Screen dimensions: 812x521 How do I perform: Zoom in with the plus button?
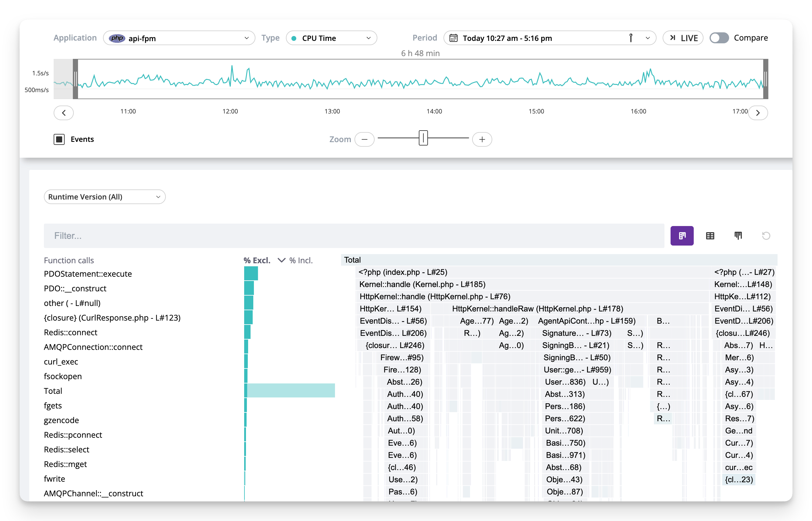coord(482,139)
